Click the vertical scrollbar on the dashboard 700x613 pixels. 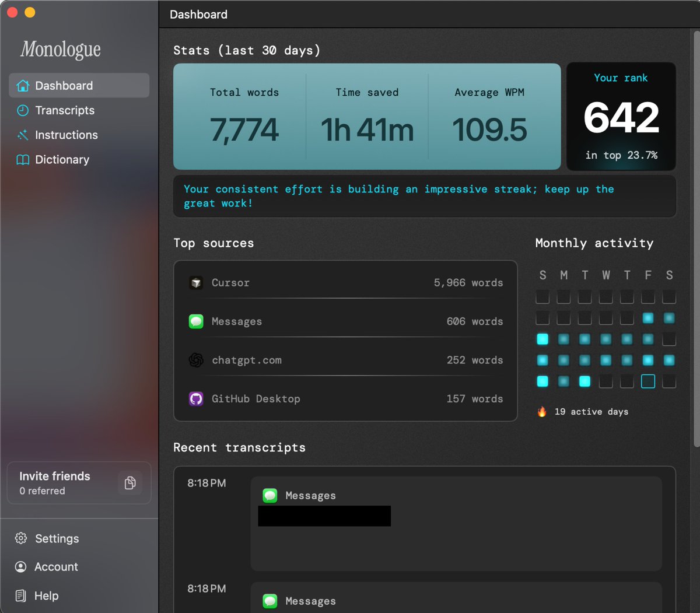tap(696, 239)
